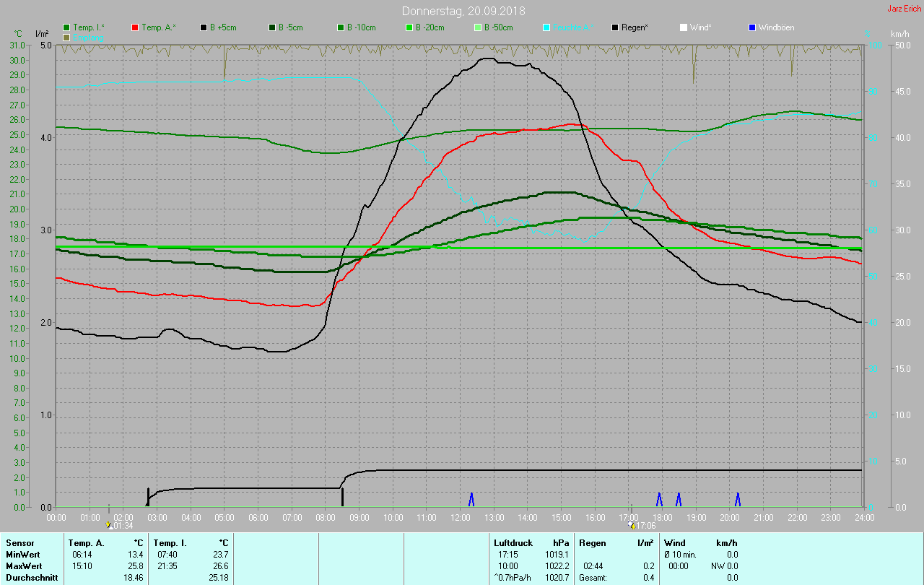Click the 06:00 label on the time axis

tap(258, 517)
